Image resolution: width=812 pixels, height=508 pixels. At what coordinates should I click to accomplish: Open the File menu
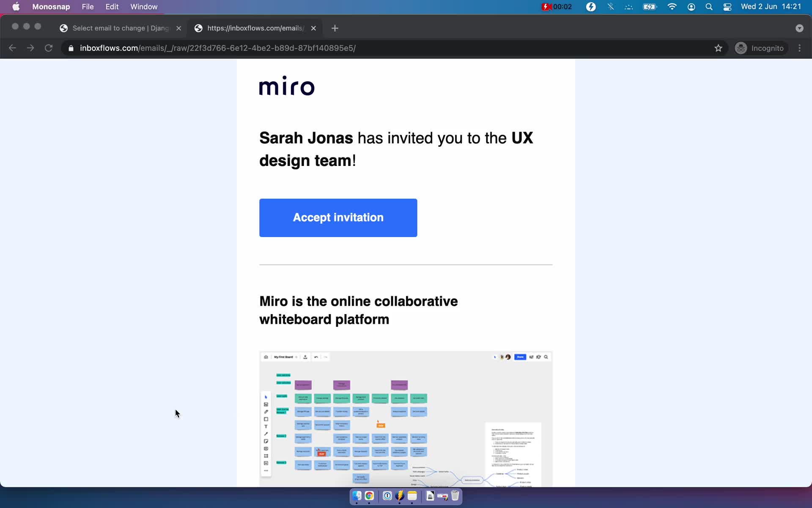tap(88, 7)
